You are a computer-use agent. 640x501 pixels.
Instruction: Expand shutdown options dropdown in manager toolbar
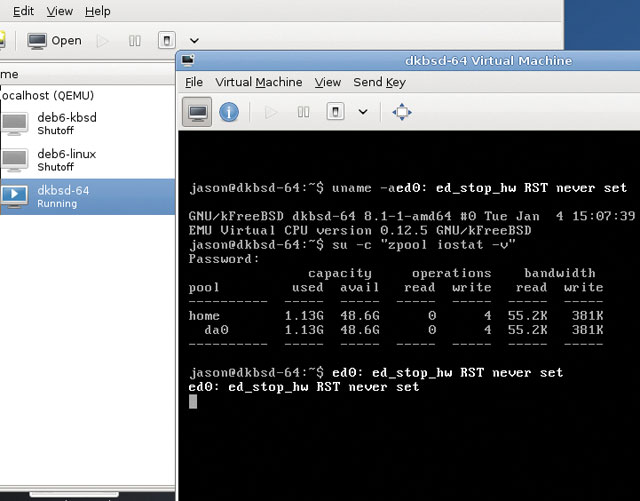tap(194, 41)
